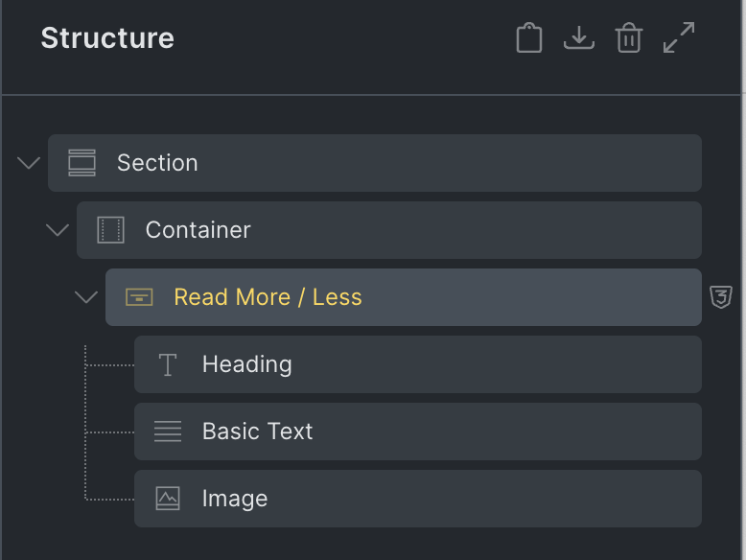
Task: Click the trash can delete icon
Action: pos(629,38)
